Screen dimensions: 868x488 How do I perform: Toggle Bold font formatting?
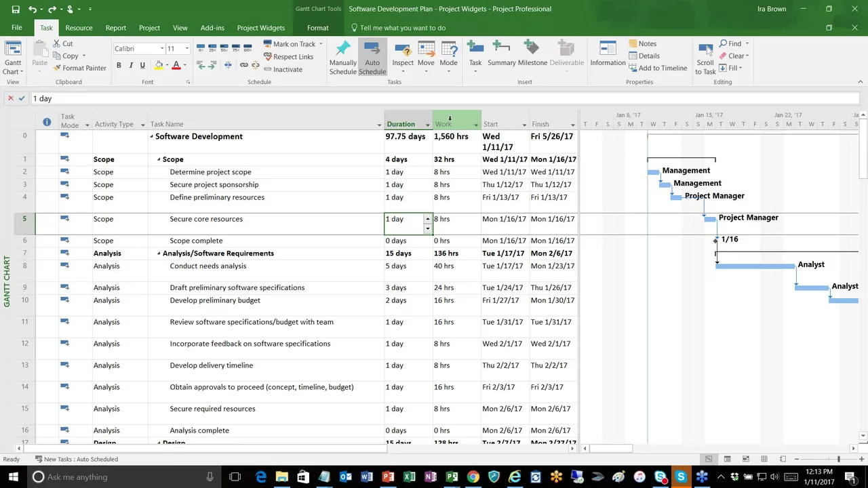(x=119, y=65)
